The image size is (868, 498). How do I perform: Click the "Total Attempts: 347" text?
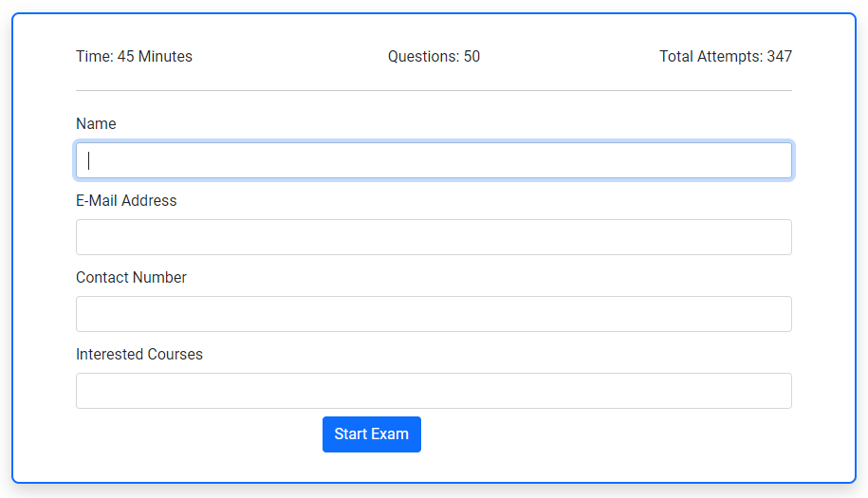click(726, 57)
